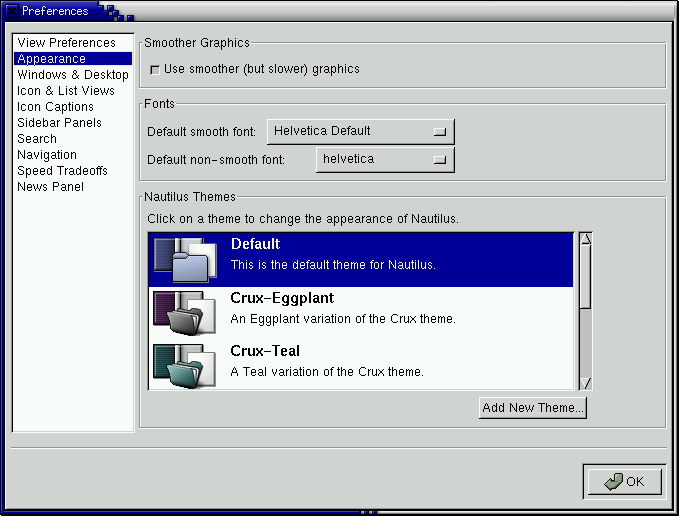Select Icon Captions category
679x516 pixels.
click(55, 107)
